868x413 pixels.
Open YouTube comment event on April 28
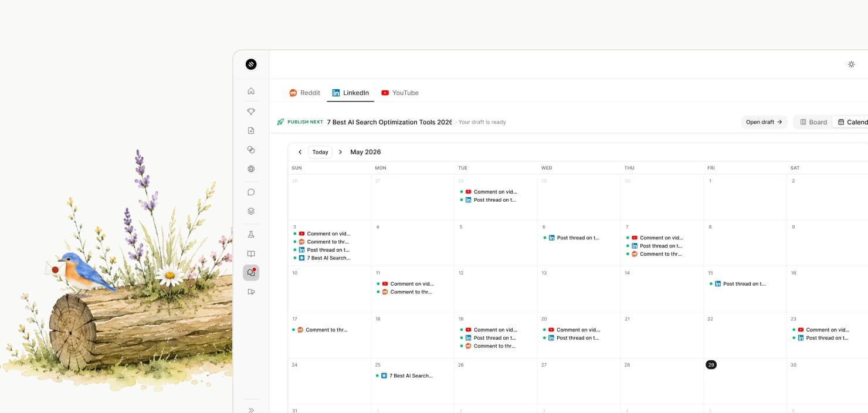point(489,192)
